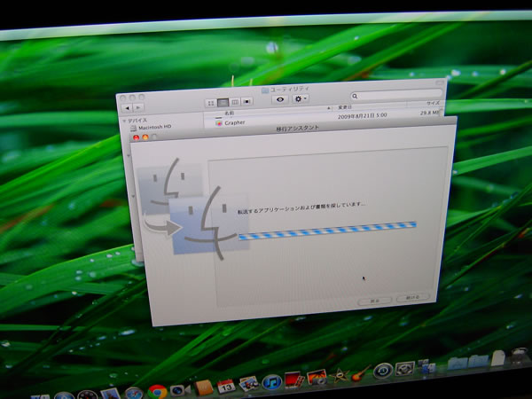Open iCal calendar showing 13

coord(226,386)
